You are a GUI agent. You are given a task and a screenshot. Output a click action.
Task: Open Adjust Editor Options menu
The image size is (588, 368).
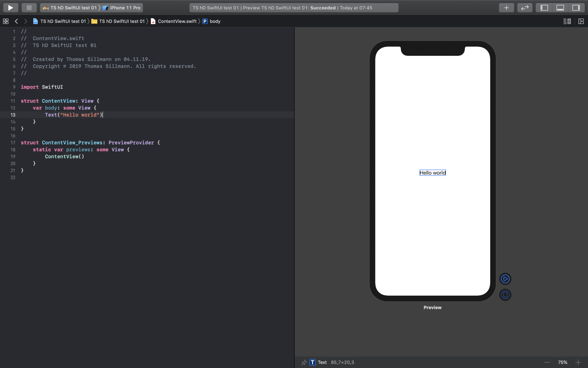pos(567,21)
